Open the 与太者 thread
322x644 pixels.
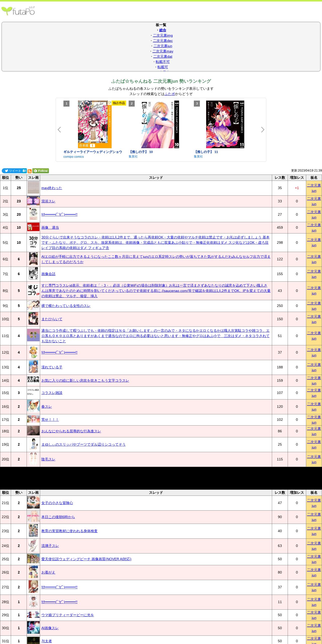coord(47,641)
